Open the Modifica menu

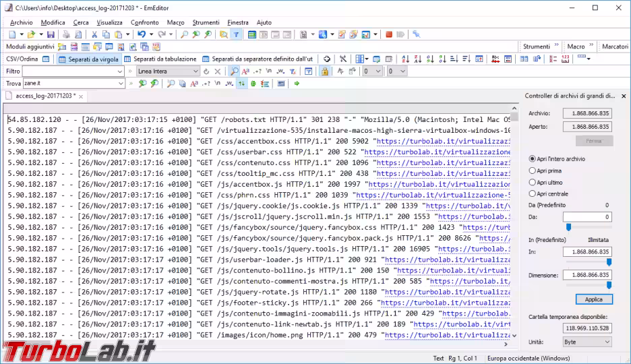[53, 22]
